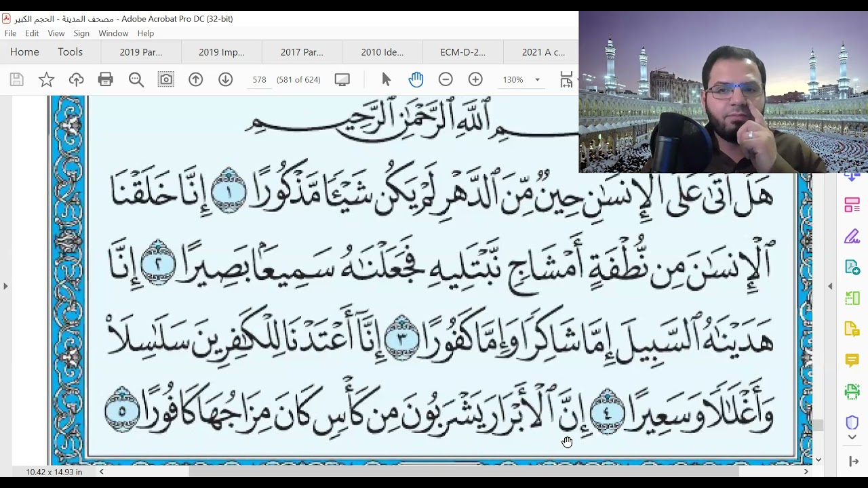868x488 pixels.
Task: Open the Scan & OCR tool
Action: pos(852,391)
